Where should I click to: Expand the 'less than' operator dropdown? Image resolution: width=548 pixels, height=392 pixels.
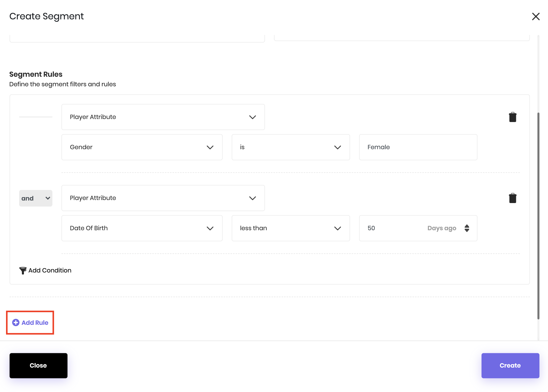(291, 228)
